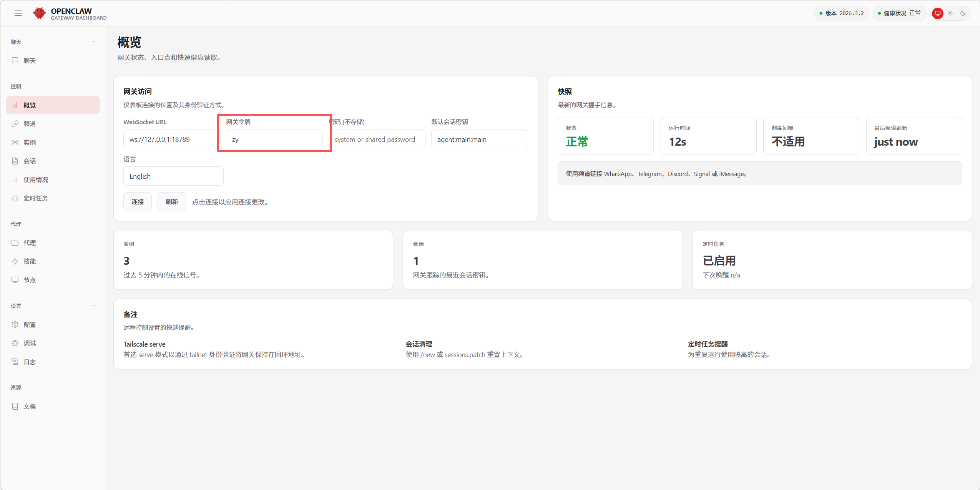Screen dimensions: 980x490
Task: Select 会话 sessions menu item
Action: coord(29,161)
